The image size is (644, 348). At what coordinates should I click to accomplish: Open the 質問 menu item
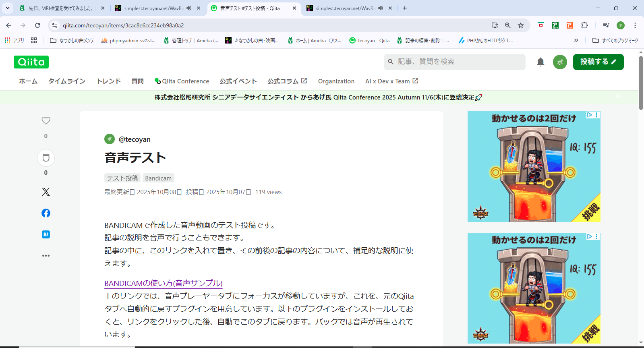click(x=138, y=81)
